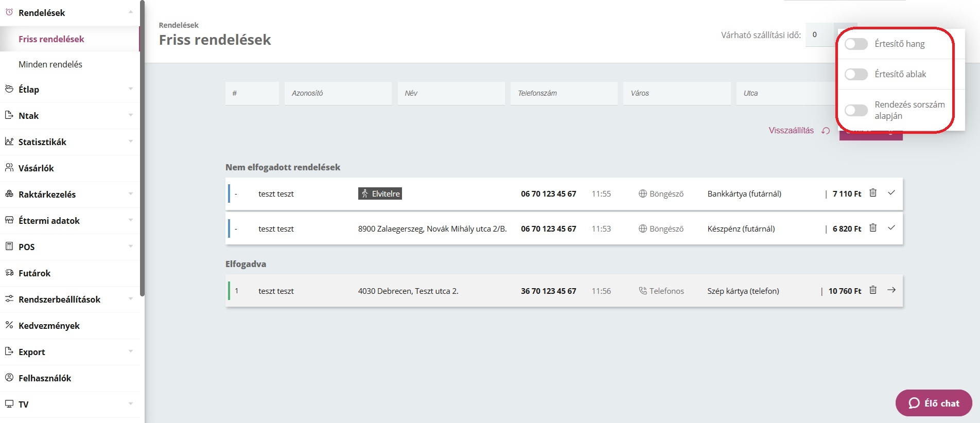Open Minden rendelés menu item
The width and height of the screenshot is (980, 423).
[69, 64]
